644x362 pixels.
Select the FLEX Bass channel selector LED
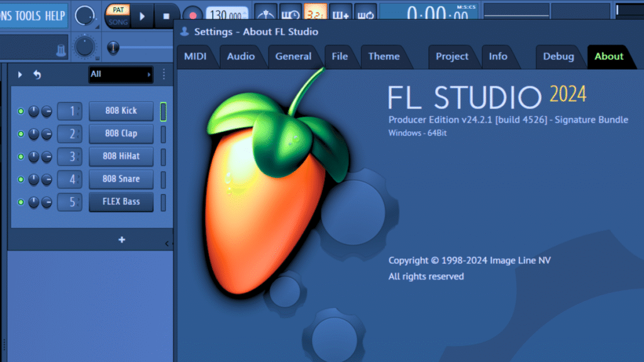coord(163,202)
